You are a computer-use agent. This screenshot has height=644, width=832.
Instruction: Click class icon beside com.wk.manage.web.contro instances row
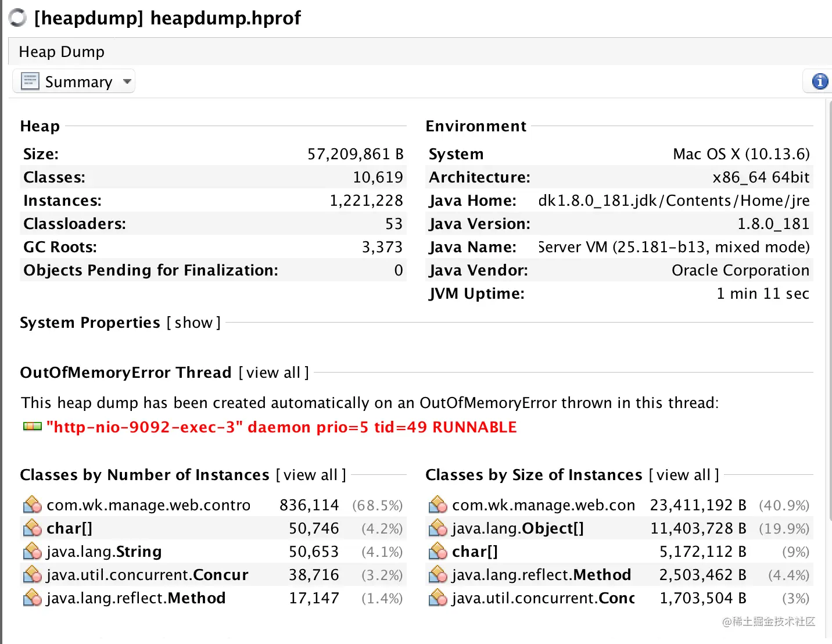coord(33,505)
